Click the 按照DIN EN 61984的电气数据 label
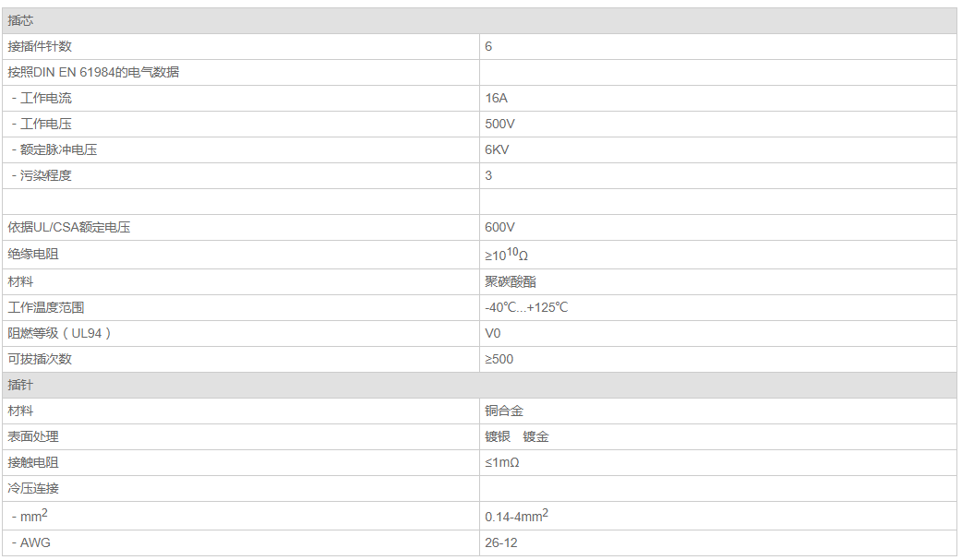962x560 pixels. coord(93,72)
